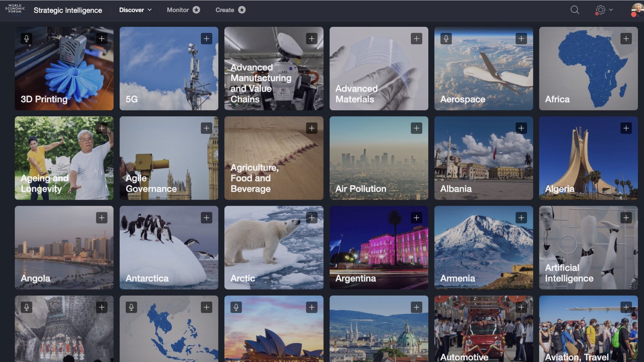Open the Antarctica penguins card
The width and height of the screenshot is (644, 362).
click(x=169, y=248)
